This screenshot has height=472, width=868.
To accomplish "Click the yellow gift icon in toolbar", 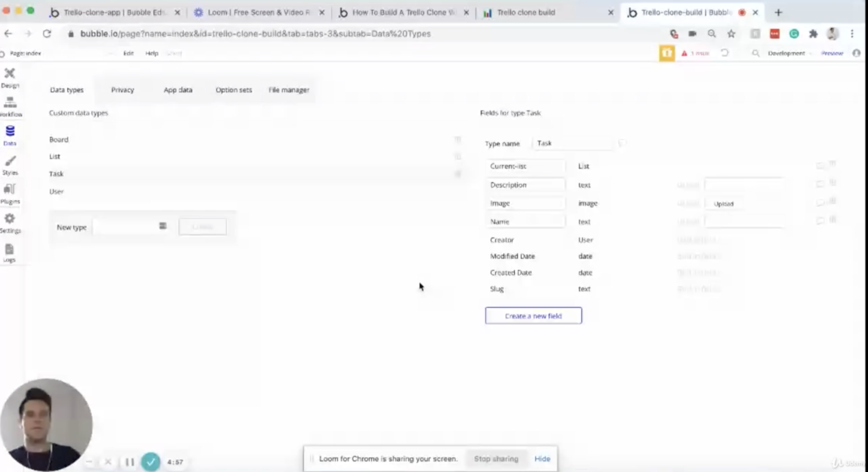I will (x=667, y=53).
